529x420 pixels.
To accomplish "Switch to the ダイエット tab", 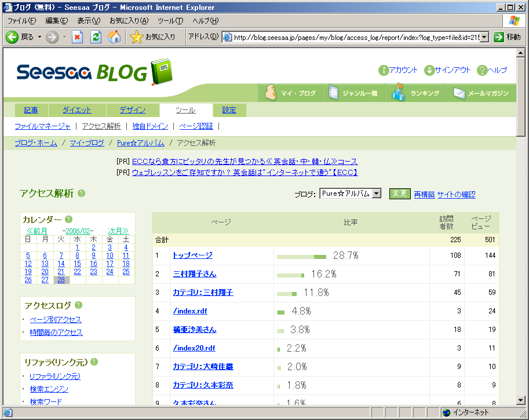I will pyautogui.click(x=77, y=110).
